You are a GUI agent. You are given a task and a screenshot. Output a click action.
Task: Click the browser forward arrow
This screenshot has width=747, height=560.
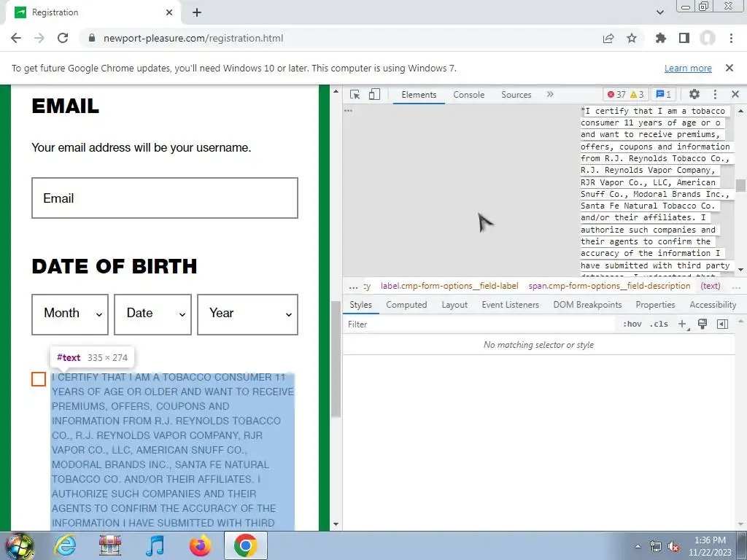(39, 38)
